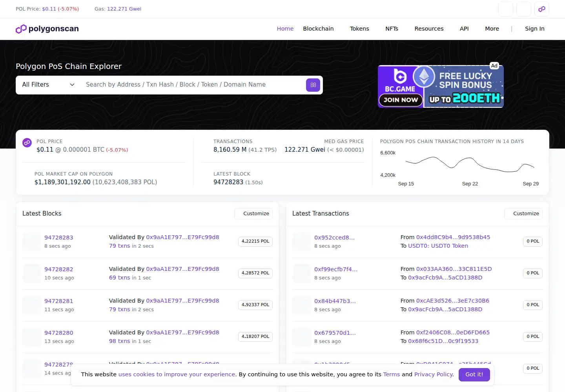The height and width of the screenshot is (392, 565).
Task: Open block 94728283
Action: (x=59, y=238)
